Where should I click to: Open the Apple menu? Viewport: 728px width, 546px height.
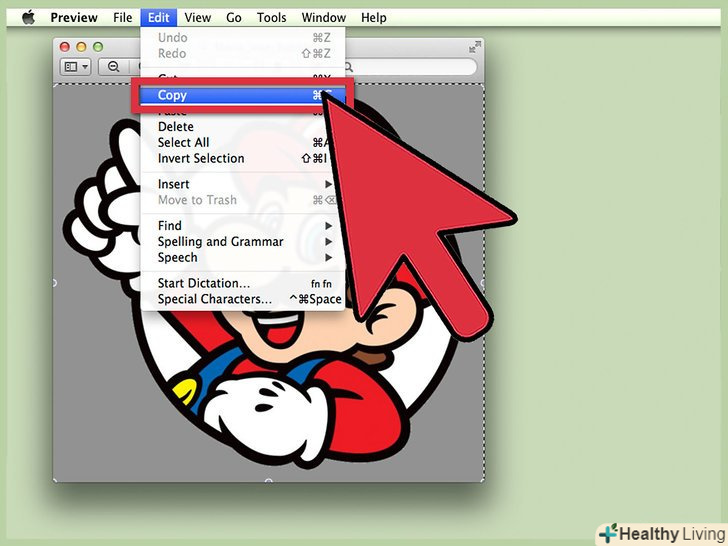tap(28, 18)
